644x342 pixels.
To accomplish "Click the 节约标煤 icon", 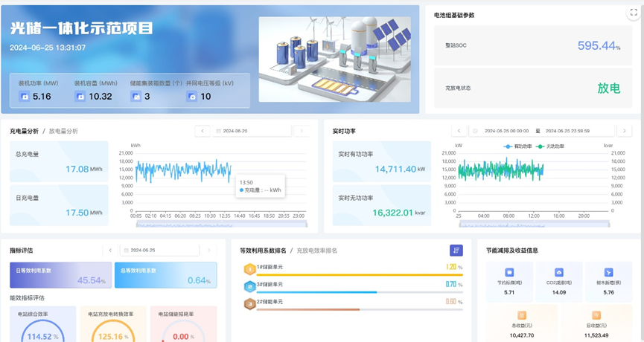I will (x=509, y=273).
